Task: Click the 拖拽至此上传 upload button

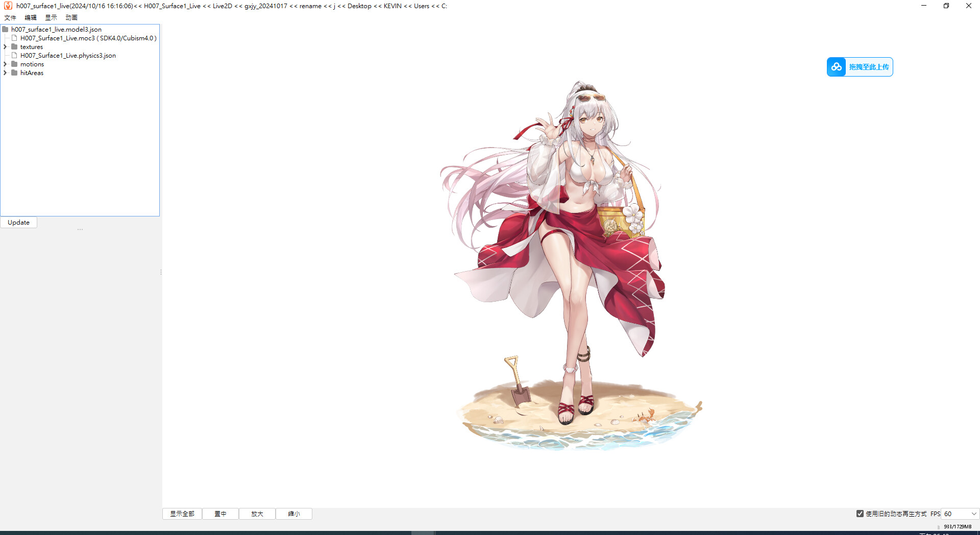Action: point(860,67)
